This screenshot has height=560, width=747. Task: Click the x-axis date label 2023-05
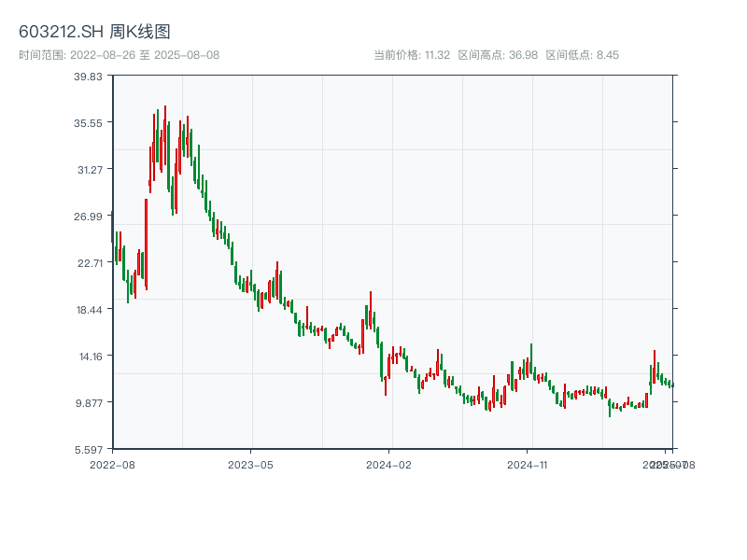coord(250,465)
